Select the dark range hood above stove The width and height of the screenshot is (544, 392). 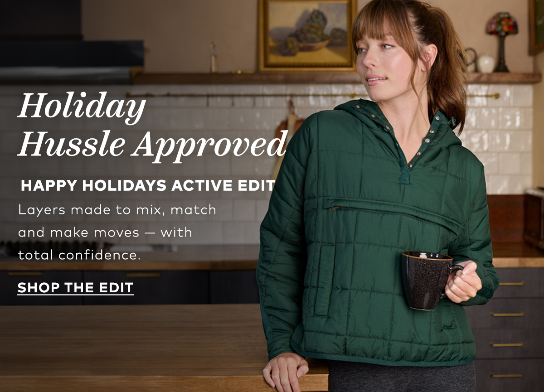click(x=72, y=41)
